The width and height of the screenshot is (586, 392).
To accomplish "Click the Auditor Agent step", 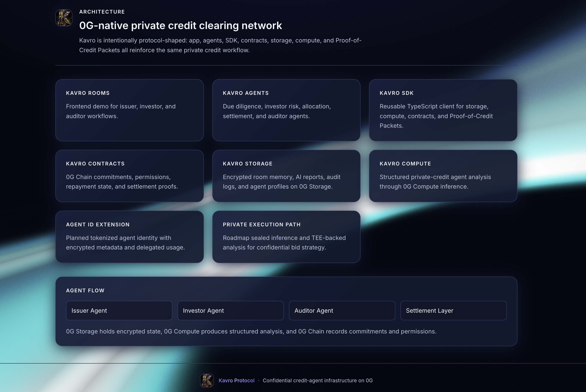I will (x=342, y=311).
